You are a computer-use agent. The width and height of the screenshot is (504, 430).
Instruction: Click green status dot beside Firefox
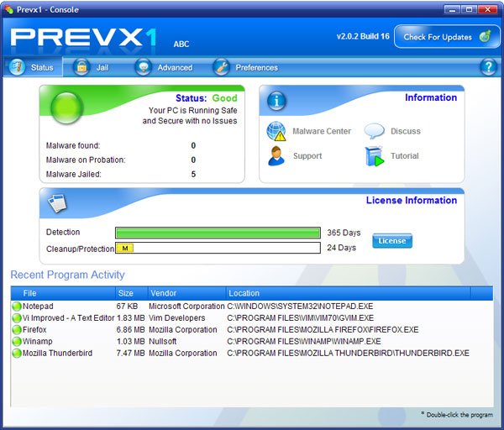coord(17,330)
